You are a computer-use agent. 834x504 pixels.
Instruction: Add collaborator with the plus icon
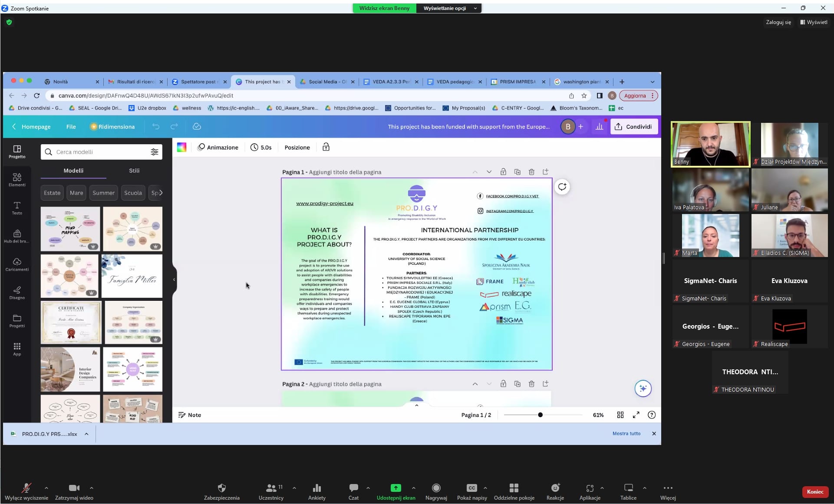coord(581,126)
